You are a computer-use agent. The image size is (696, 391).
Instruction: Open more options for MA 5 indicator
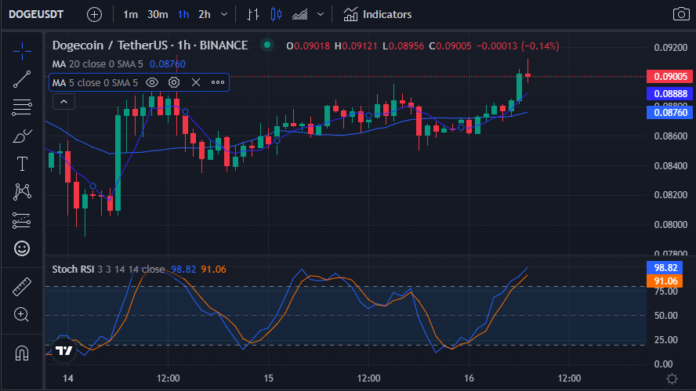(218, 83)
